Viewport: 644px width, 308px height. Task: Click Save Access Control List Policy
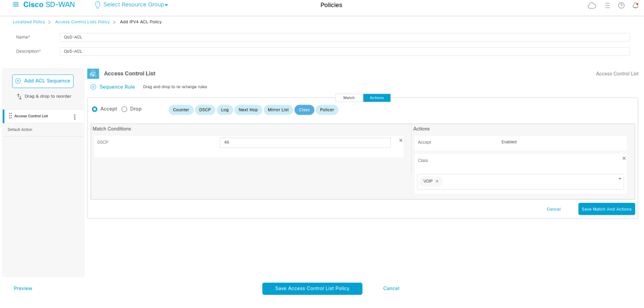(312, 288)
